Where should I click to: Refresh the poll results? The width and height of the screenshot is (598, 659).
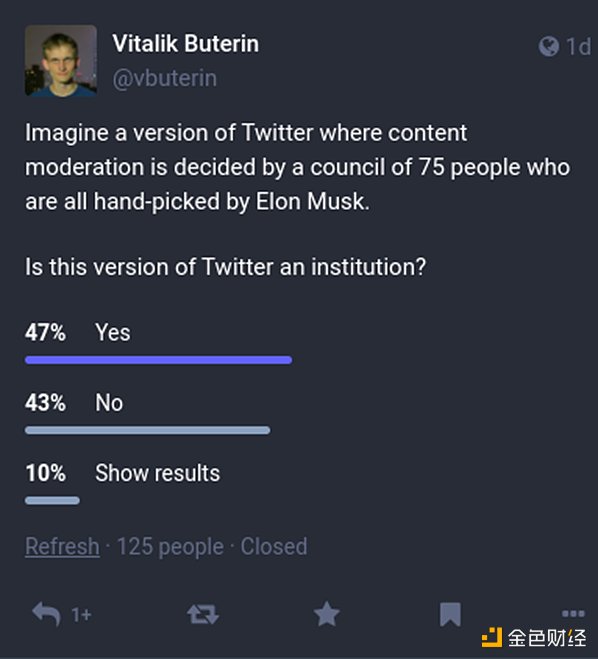(x=62, y=546)
